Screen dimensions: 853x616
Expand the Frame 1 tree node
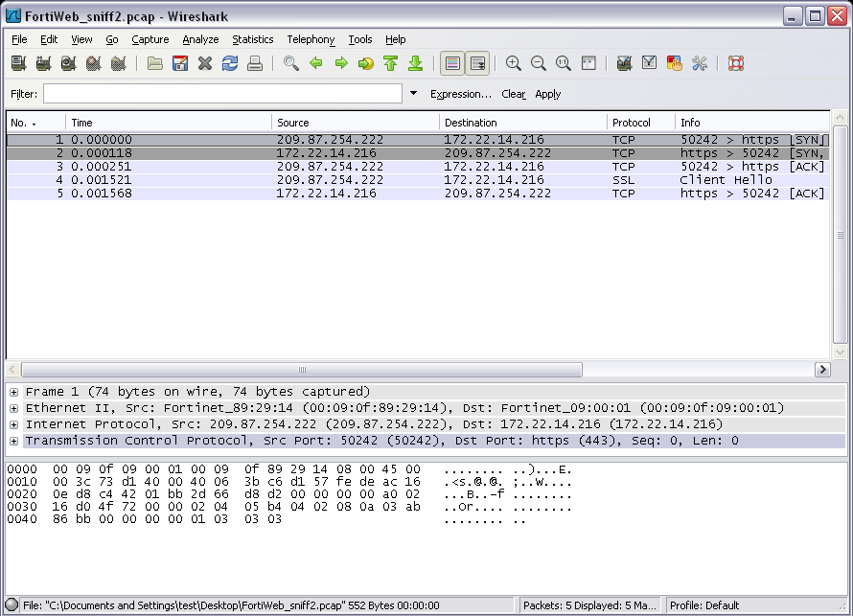pos(14,392)
